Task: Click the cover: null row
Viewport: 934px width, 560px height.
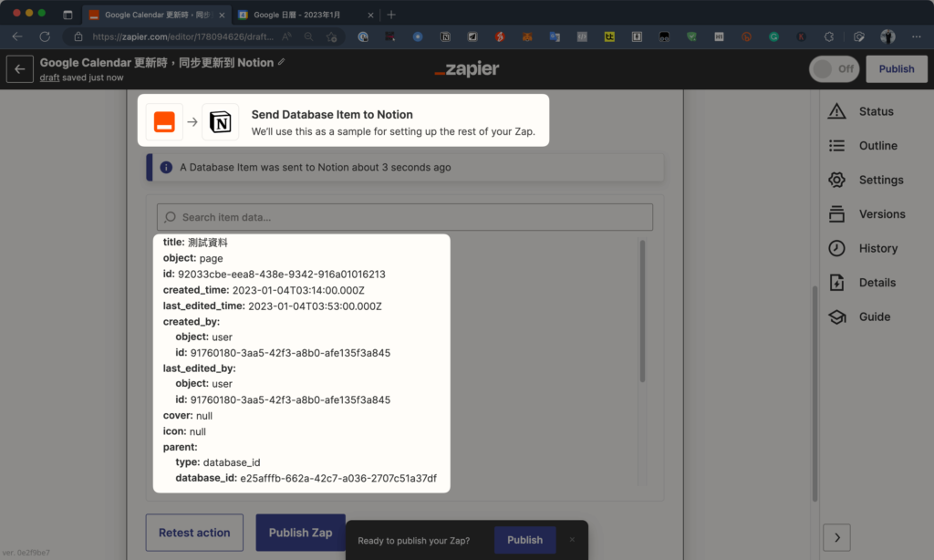Action: (188, 415)
